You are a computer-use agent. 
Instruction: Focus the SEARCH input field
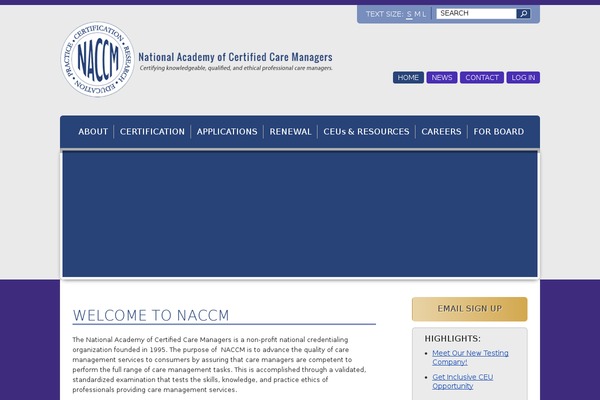(x=476, y=14)
